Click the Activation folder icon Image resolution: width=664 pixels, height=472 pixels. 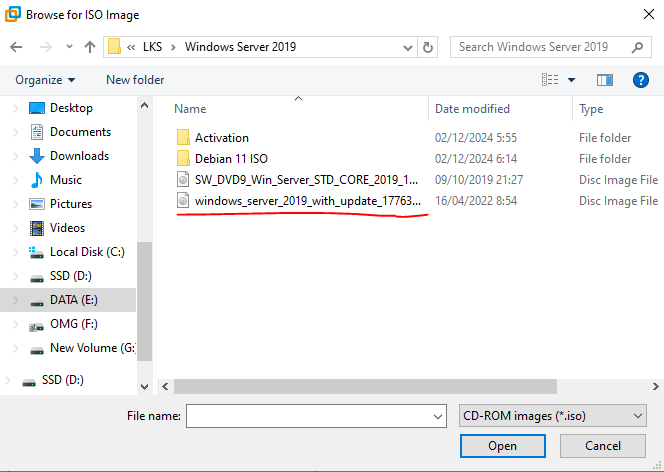click(183, 138)
